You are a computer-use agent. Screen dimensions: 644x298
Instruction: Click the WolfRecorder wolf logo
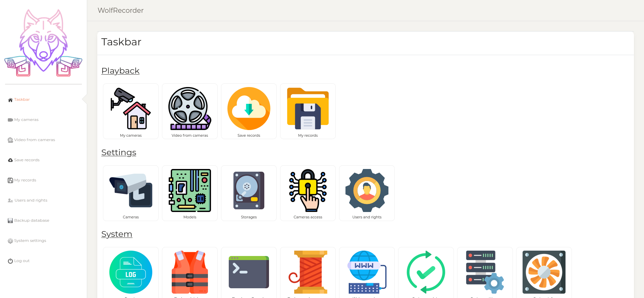tap(43, 43)
